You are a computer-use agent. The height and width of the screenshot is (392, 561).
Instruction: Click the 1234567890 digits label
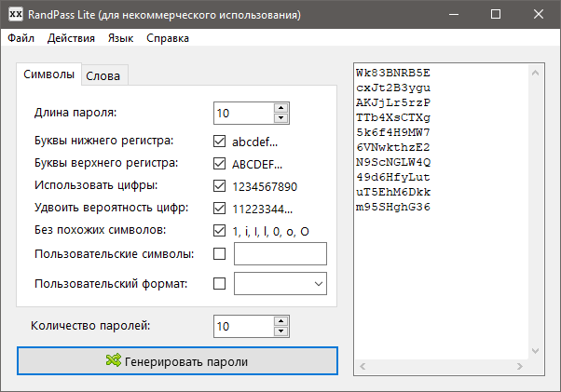(265, 186)
